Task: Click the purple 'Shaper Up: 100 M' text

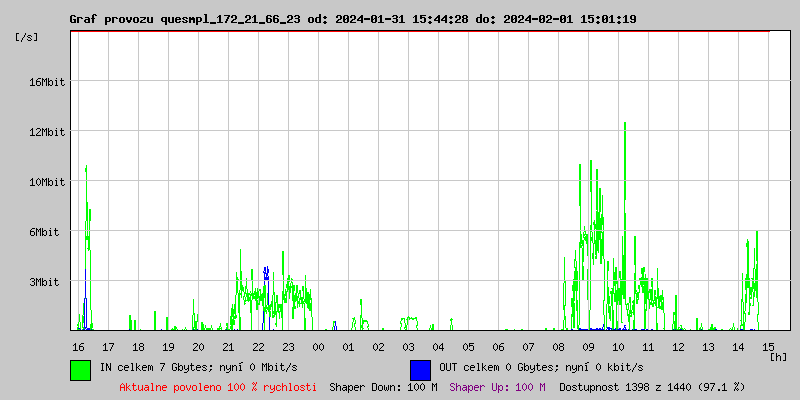Action: 497,387
